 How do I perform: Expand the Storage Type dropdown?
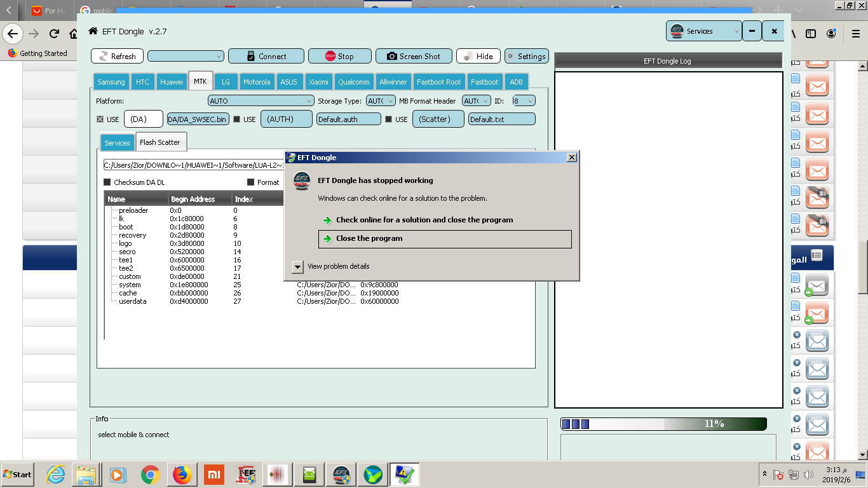coord(380,101)
